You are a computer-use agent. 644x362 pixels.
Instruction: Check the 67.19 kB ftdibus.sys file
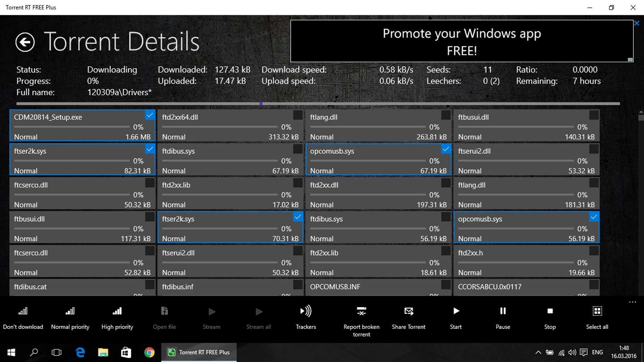298,149
